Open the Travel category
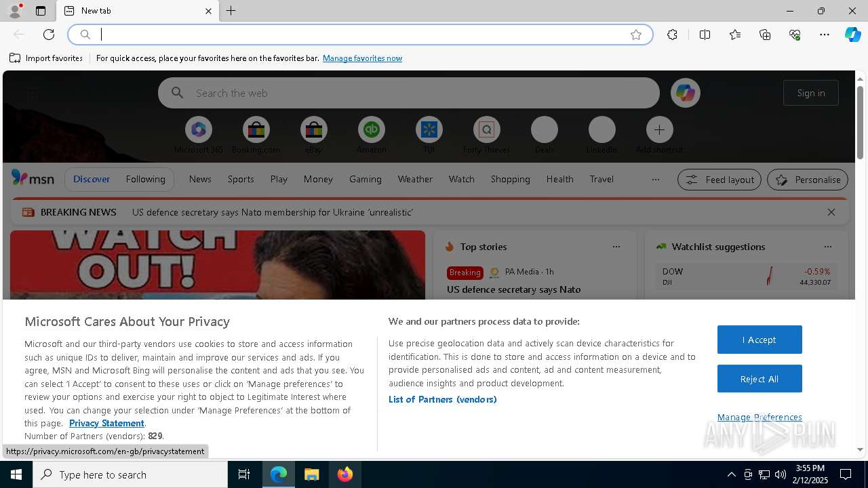This screenshot has width=868, height=488. 601,179
